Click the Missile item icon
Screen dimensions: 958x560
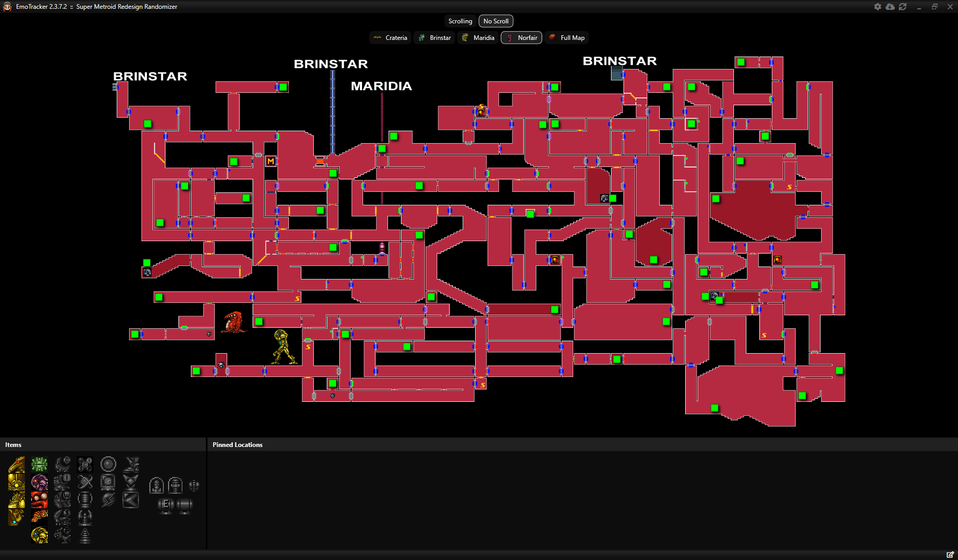click(157, 485)
